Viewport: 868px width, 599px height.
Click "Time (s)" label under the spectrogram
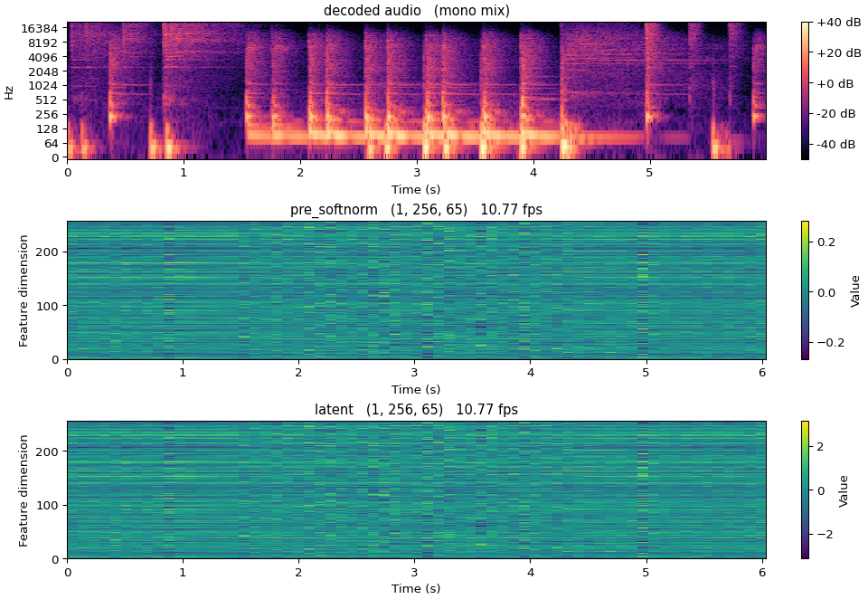416,189
